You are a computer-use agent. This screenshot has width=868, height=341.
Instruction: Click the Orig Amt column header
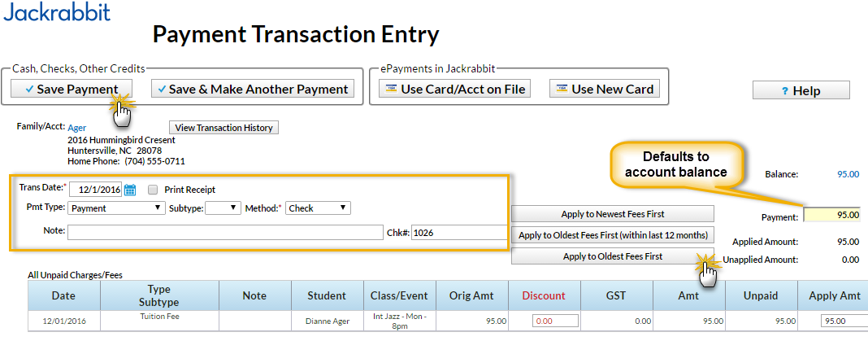point(472,295)
